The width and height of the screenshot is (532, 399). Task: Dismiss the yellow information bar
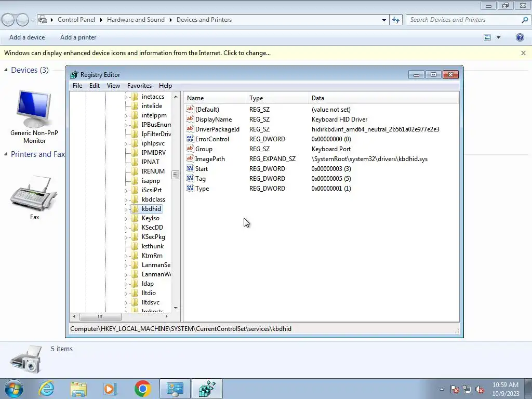523,53
